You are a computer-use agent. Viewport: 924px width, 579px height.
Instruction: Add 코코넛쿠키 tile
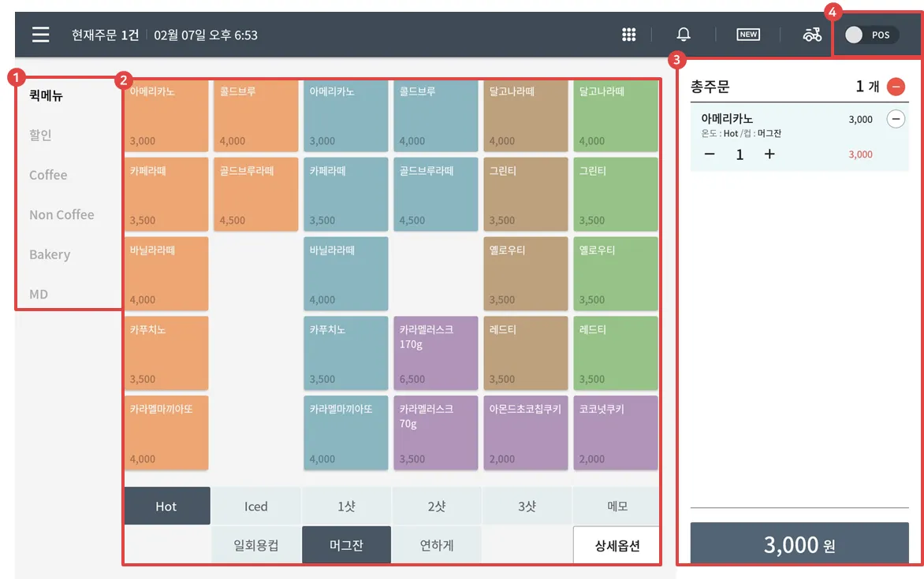click(616, 433)
